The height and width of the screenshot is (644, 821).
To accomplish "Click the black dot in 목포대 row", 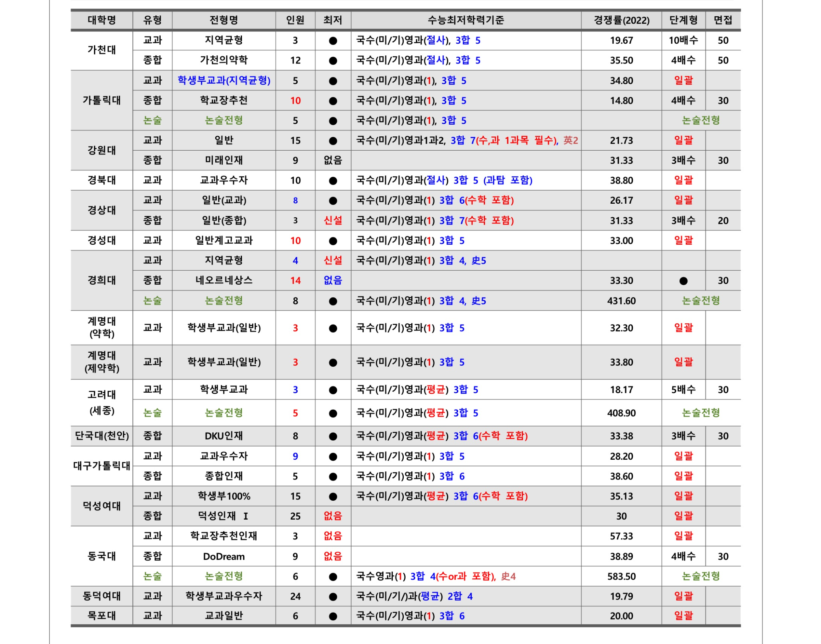I will click(333, 616).
